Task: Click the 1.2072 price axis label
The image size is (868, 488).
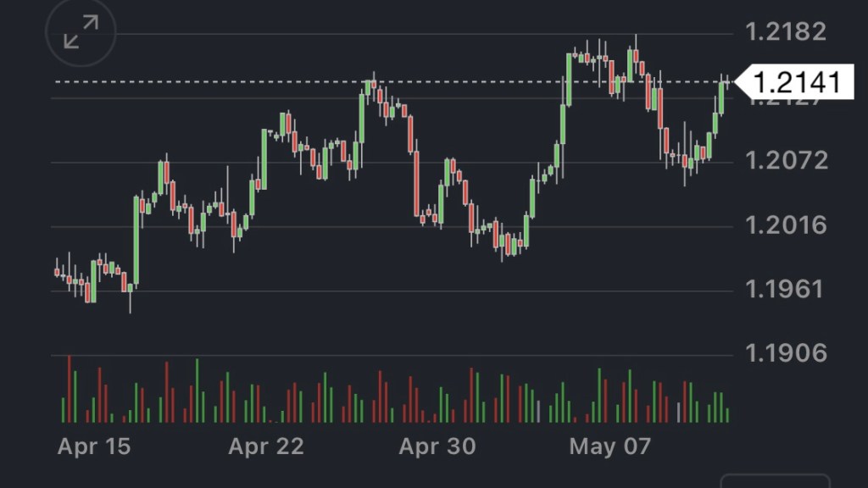Action: click(785, 160)
